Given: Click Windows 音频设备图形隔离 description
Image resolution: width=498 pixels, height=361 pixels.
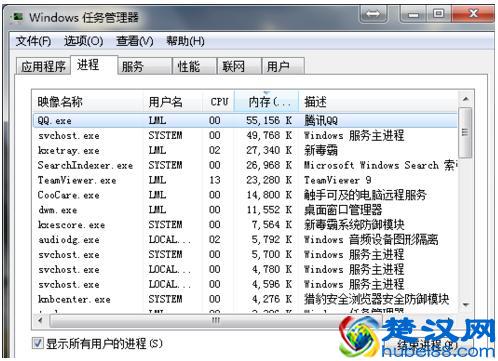Looking at the screenshot, I should coord(371,240).
